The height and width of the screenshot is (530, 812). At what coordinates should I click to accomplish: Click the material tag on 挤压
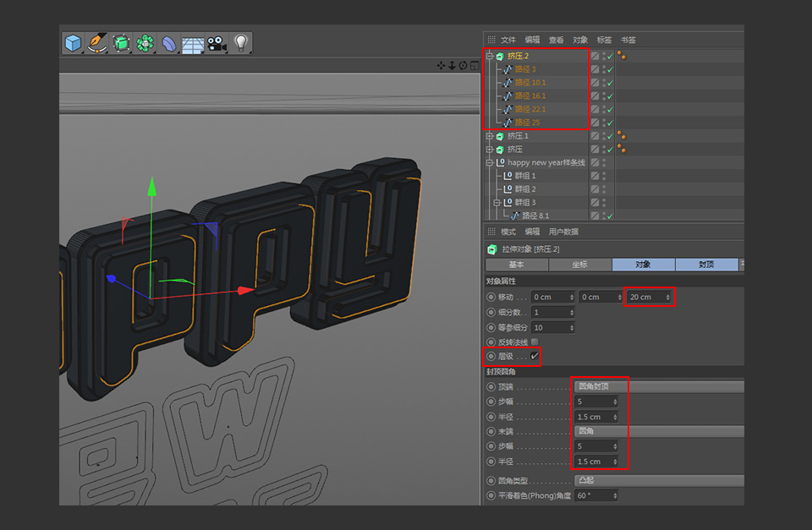tap(622, 149)
